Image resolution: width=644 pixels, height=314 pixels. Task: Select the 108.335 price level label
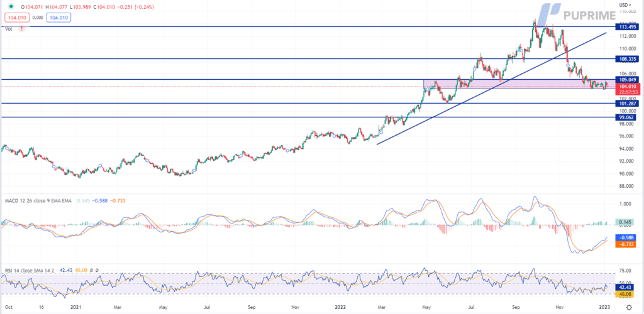pyautogui.click(x=626, y=59)
